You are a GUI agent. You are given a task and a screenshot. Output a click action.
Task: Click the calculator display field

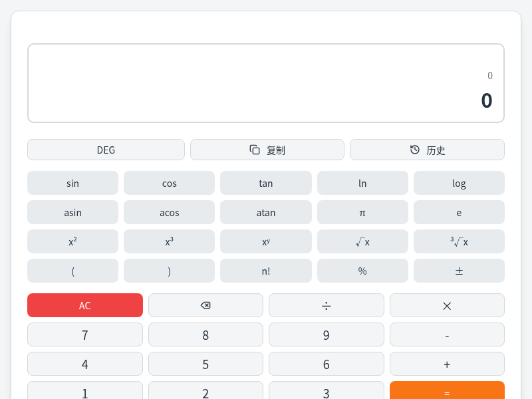266,83
